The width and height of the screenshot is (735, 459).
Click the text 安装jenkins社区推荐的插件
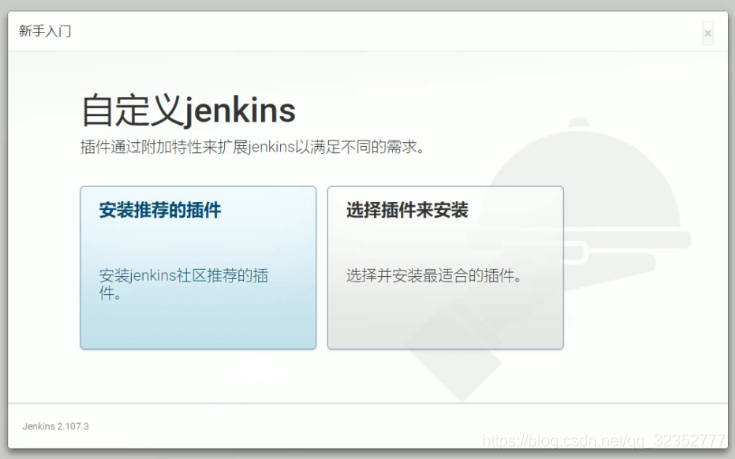(x=183, y=284)
